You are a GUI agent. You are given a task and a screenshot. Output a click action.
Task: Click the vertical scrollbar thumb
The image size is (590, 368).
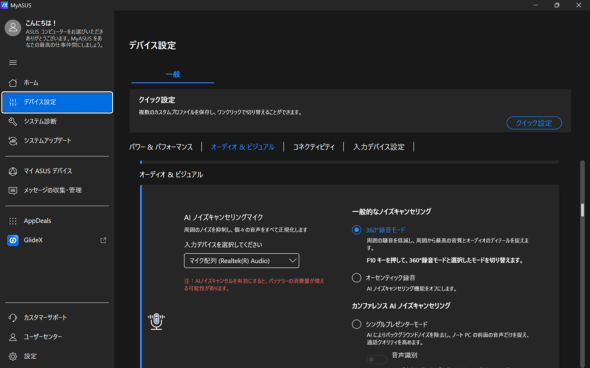coord(582,210)
